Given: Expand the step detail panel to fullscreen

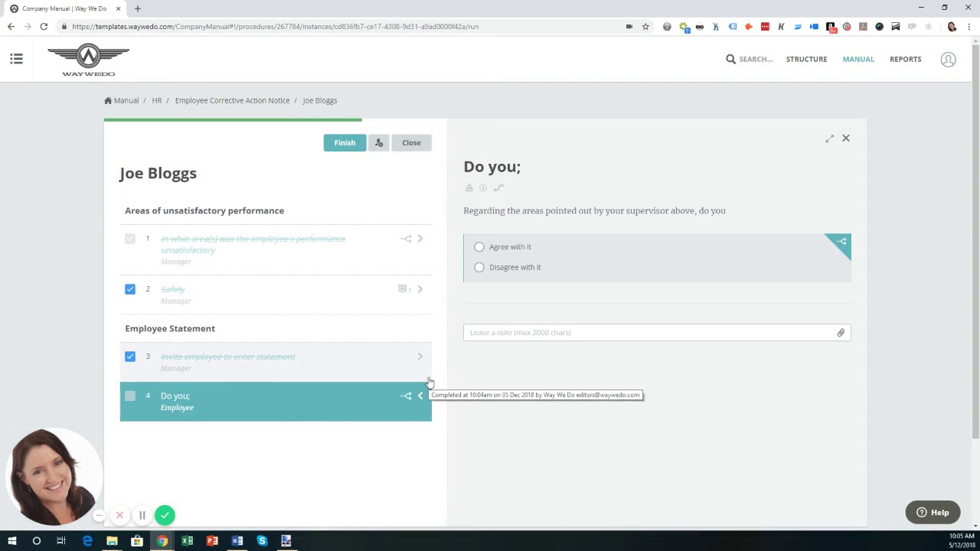Looking at the screenshot, I should 829,139.
